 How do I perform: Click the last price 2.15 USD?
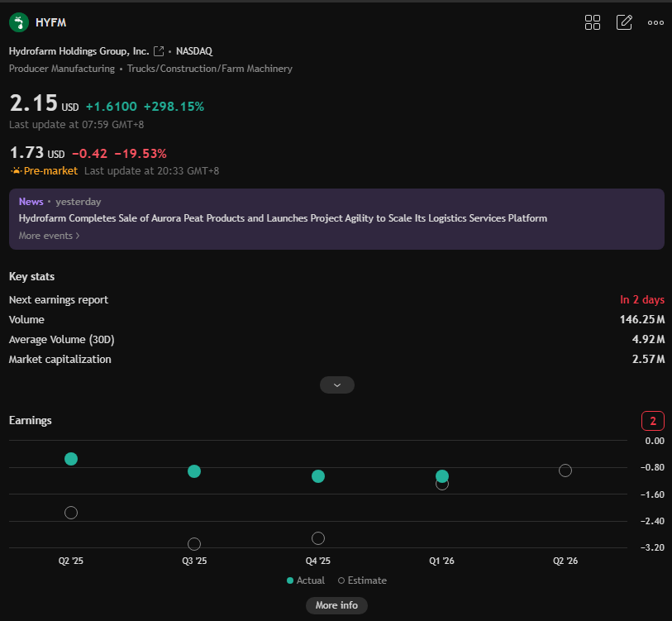[x=44, y=103]
